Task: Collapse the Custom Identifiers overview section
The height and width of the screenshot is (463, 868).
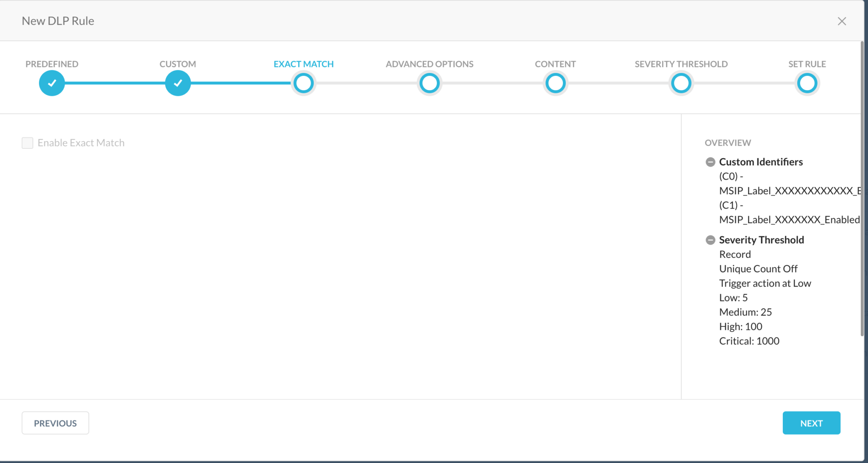Action: (710, 162)
